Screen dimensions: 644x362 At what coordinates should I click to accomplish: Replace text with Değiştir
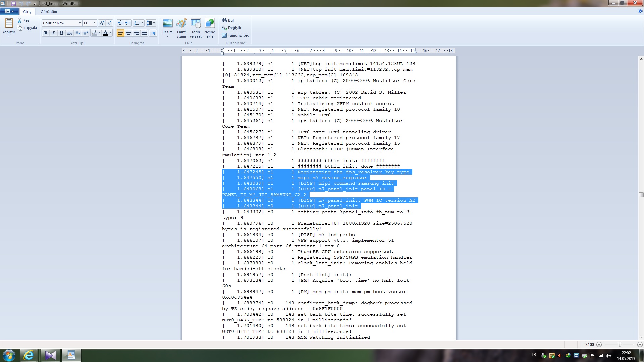[x=231, y=28]
